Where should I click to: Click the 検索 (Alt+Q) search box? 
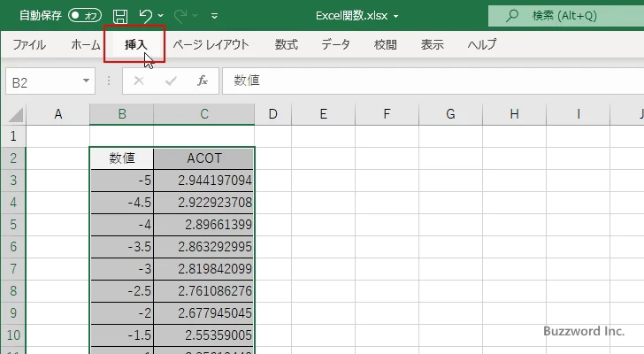566,16
